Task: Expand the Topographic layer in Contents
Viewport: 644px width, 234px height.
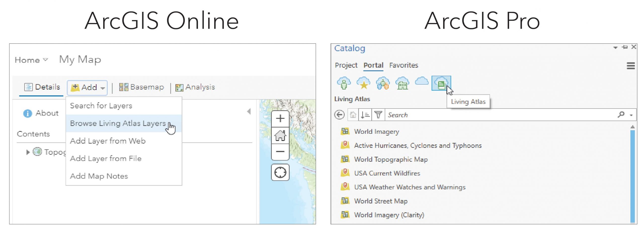Action: click(x=28, y=152)
